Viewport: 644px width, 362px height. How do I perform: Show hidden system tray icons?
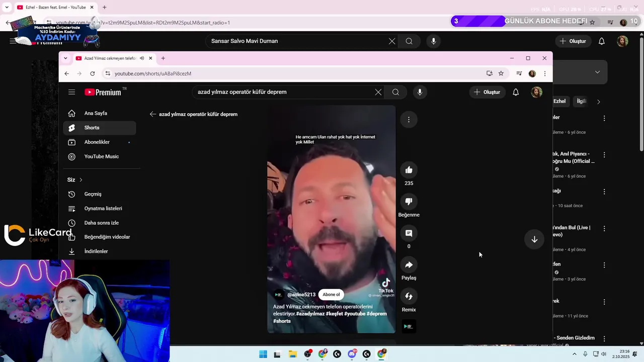(x=575, y=354)
